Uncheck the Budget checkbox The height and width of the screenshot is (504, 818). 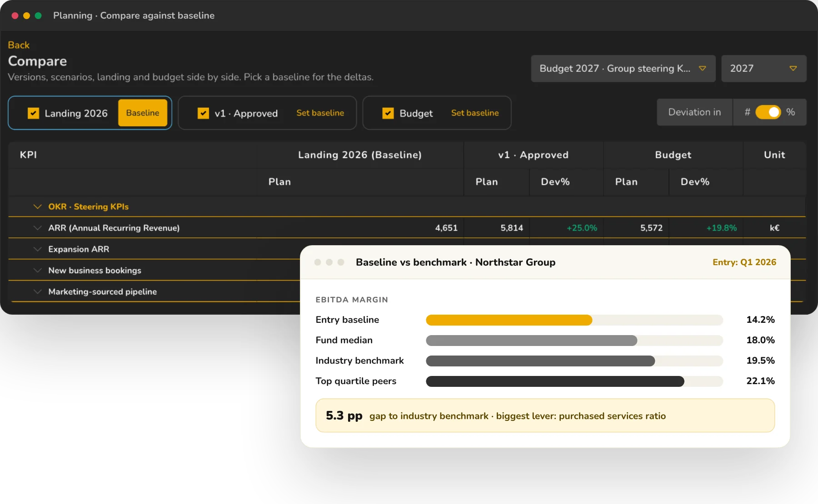coord(388,113)
